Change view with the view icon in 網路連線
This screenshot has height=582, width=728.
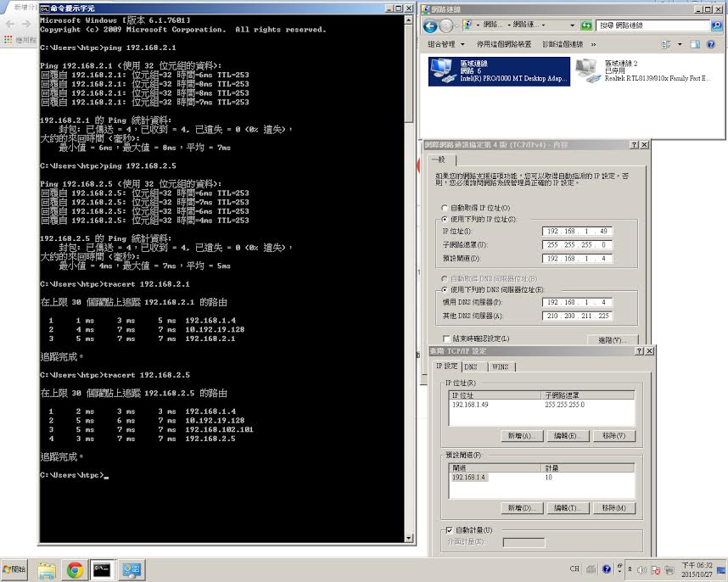pos(666,44)
